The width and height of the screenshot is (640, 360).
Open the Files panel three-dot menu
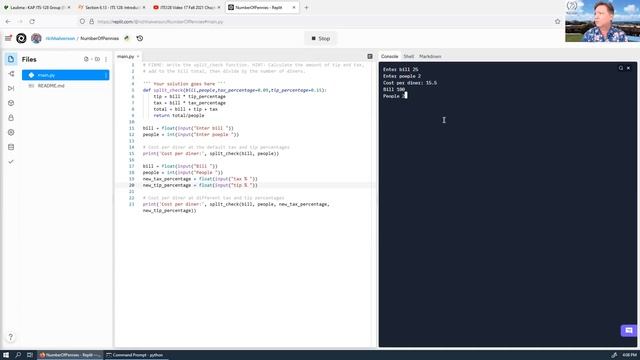click(x=106, y=59)
